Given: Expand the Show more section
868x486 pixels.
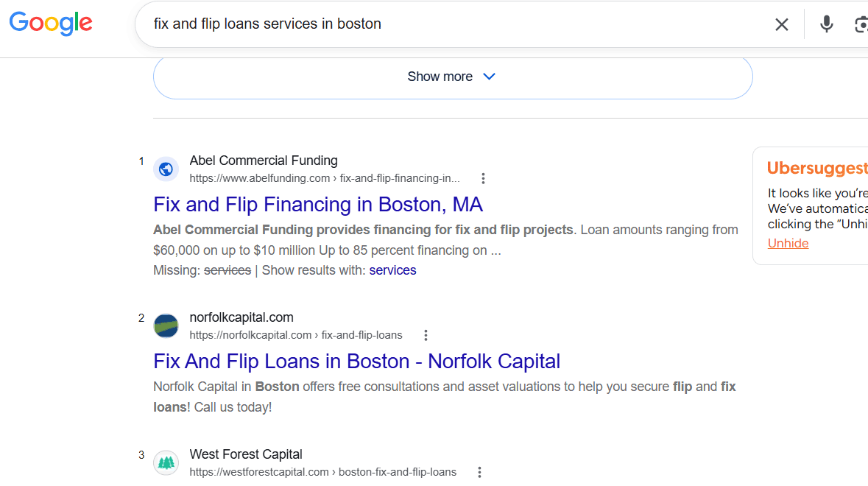Looking at the screenshot, I should pos(453,77).
